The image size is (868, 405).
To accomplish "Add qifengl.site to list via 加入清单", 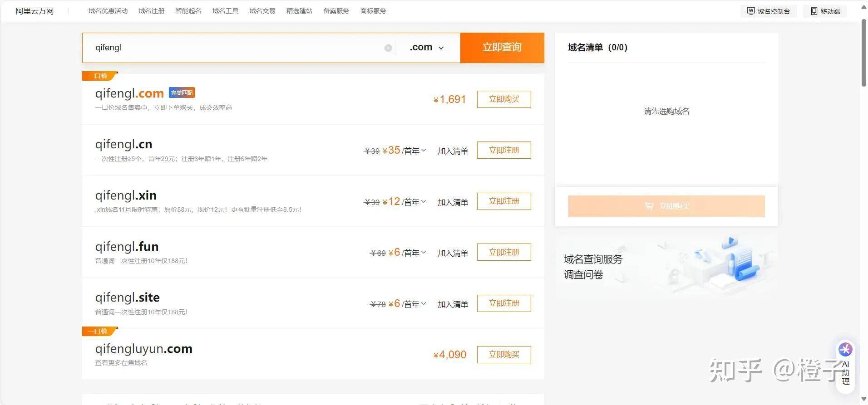I will click(x=453, y=304).
